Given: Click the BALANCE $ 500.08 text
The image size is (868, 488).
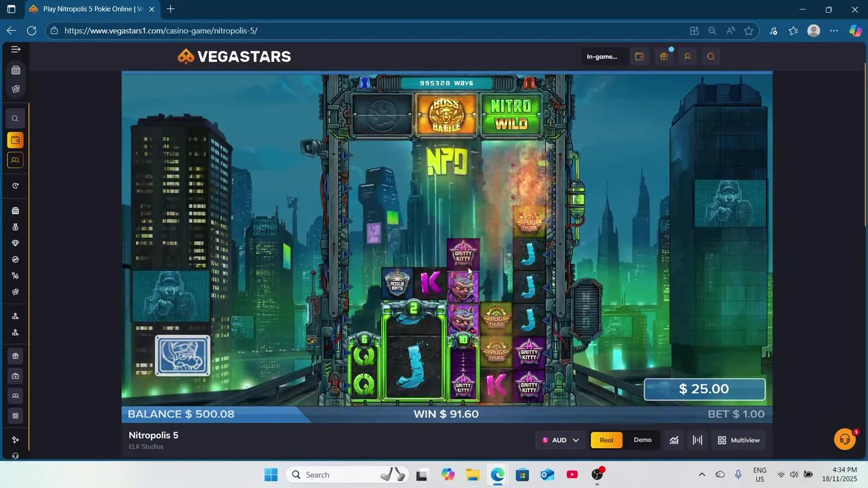Looking at the screenshot, I should [180, 414].
